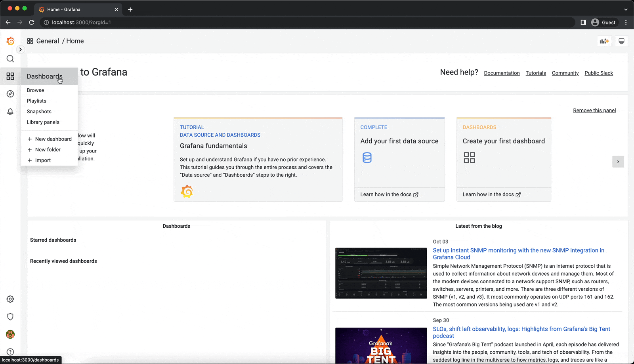Open Configuration with the gear icon
The image size is (634, 364).
coord(10,299)
